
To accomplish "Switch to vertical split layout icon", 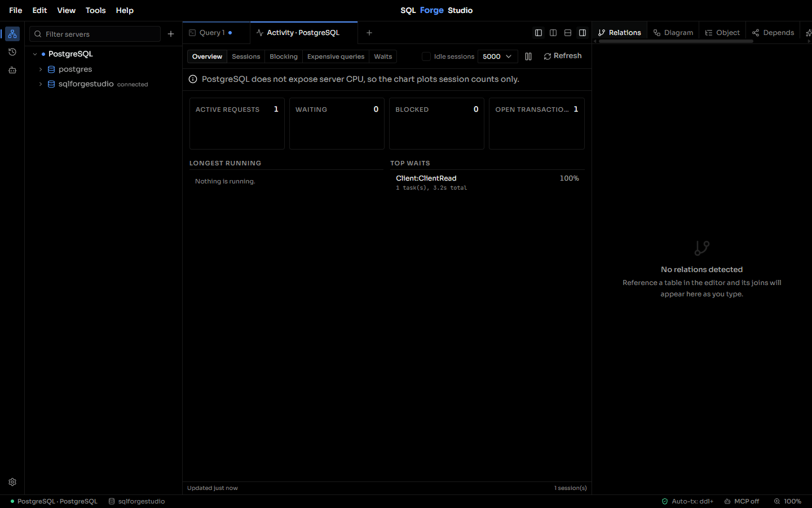I will (x=553, y=33).
